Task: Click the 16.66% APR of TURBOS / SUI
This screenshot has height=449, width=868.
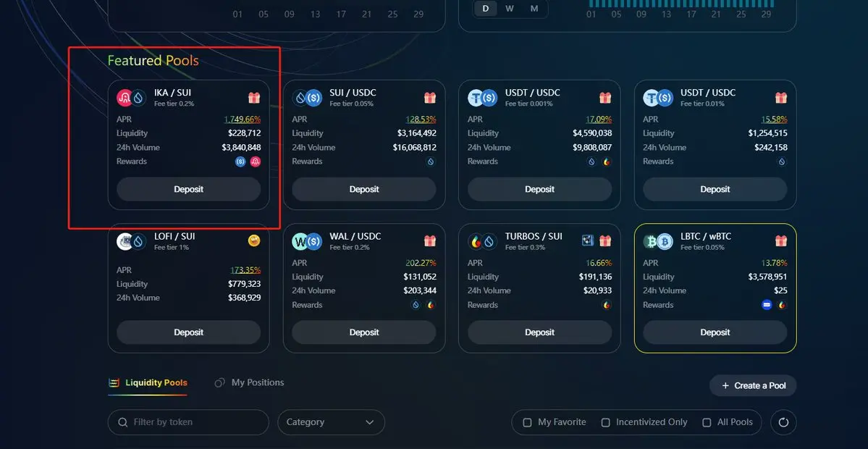Action: (599, 263)
